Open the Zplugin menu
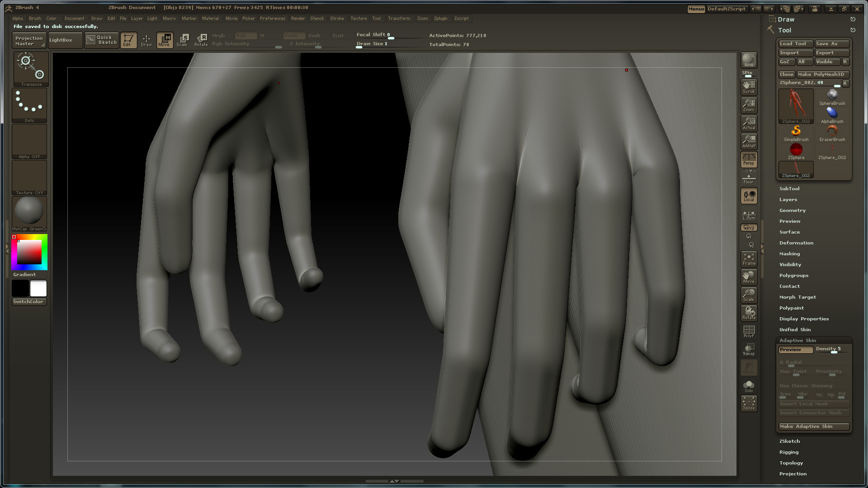The width and height of the screenshot is (868, 488). point(440,19)
